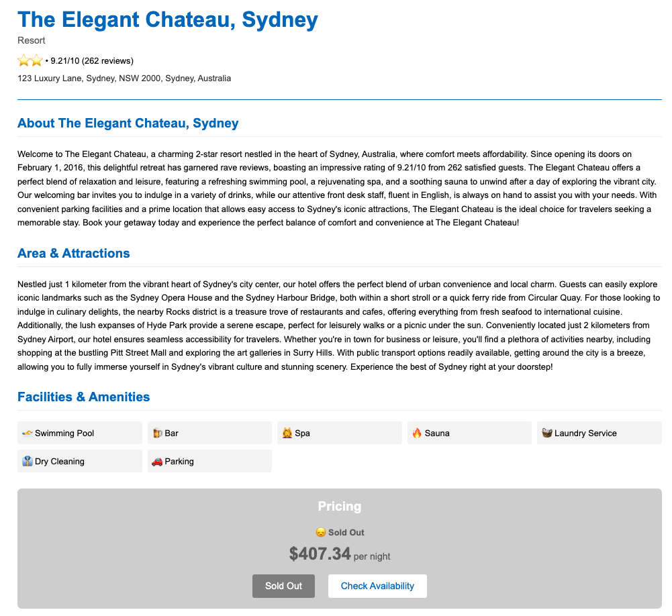Click The Elegant Chateau, Sydney title
Screen dimensions: 672x616
[168, 19]
